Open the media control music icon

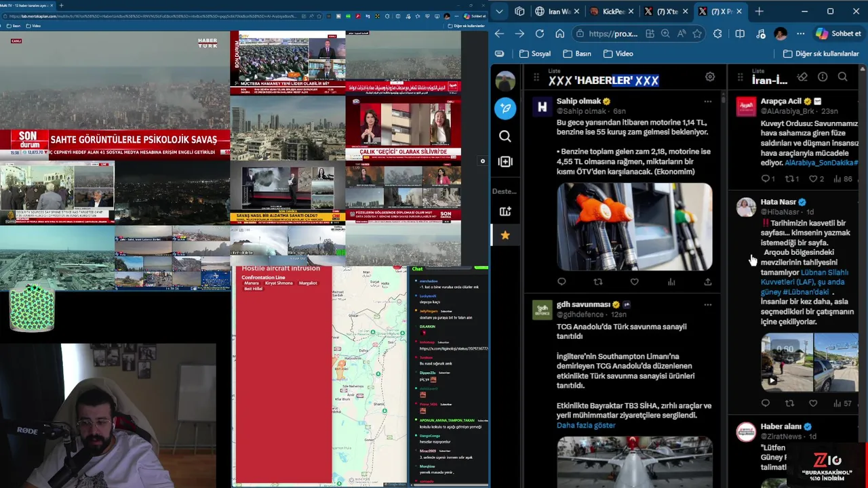click(x=761, y=33)
